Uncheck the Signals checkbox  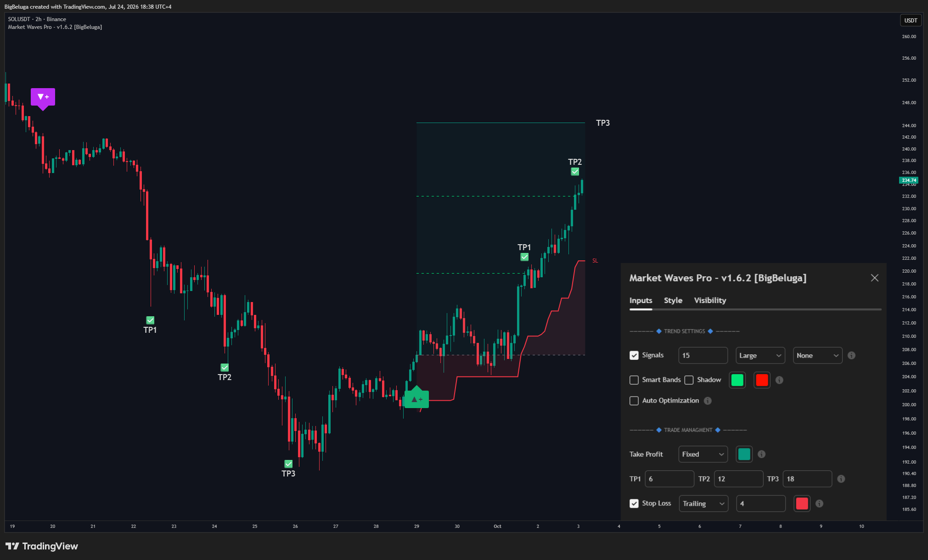click(634, 355)
